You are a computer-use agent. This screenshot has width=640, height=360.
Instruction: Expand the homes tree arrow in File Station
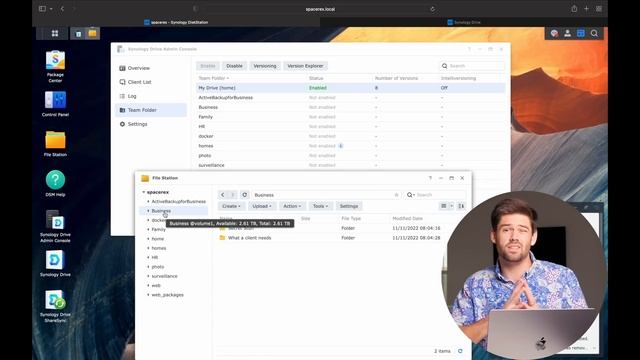pyautogui.click(x=148, y=248)
